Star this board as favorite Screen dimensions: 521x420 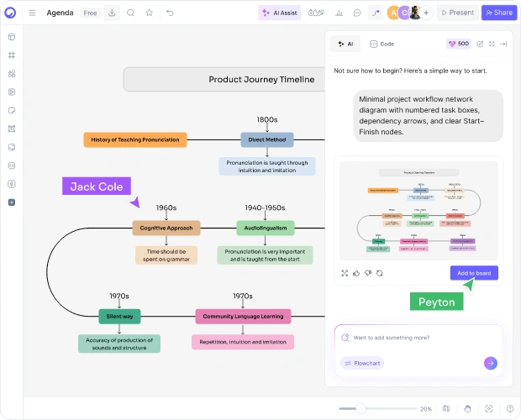[x=150, y=13]
